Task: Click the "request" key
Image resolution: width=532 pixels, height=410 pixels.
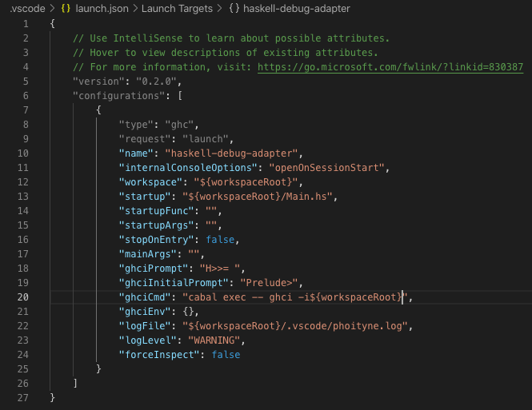Action: (145, 139)
